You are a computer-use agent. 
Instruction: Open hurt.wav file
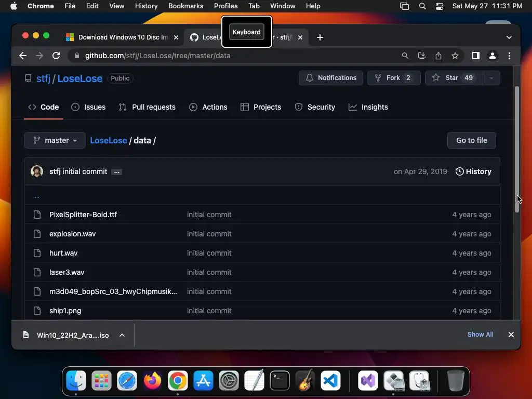63,253
